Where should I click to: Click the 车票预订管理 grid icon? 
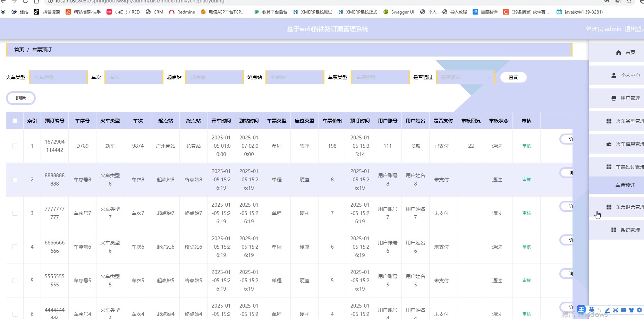[609, 167]
